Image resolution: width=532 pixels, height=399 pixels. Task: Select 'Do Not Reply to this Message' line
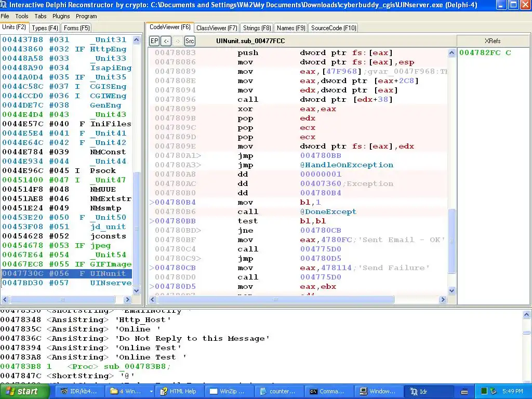coord(135,339)
